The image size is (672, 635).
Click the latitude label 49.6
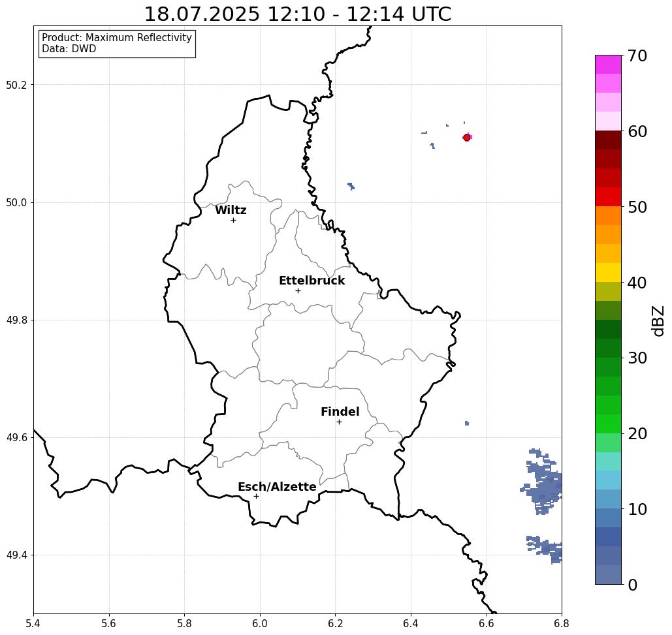[16, 438]
